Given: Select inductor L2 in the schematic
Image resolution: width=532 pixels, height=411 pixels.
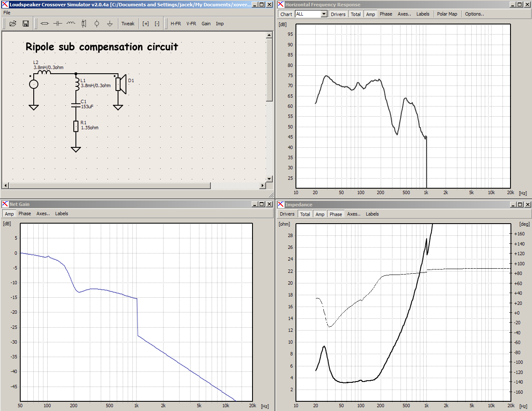Looking at the screenshot, I should (44, 72).
